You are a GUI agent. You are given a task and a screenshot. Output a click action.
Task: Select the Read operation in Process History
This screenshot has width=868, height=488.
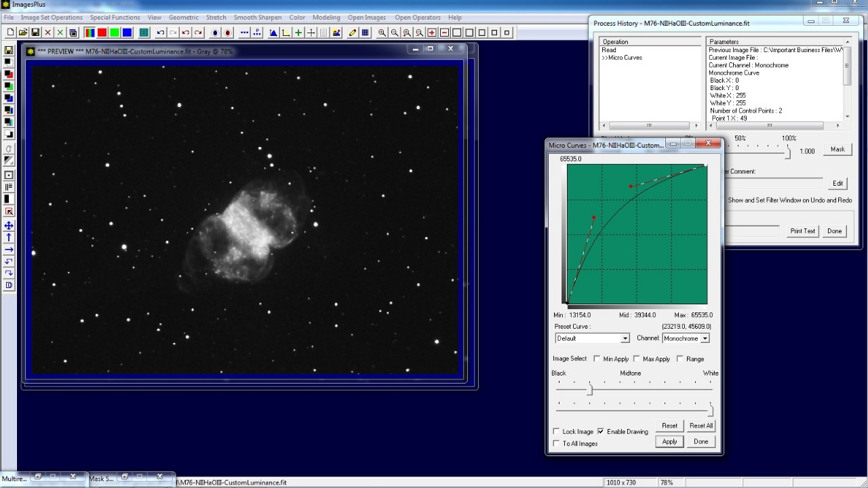(609, 50)
